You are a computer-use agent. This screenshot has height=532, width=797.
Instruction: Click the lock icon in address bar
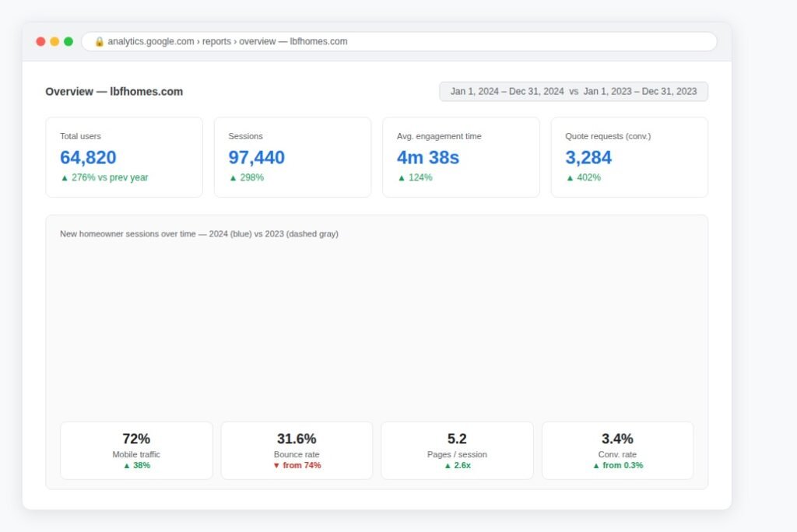(x=99, y=42)
